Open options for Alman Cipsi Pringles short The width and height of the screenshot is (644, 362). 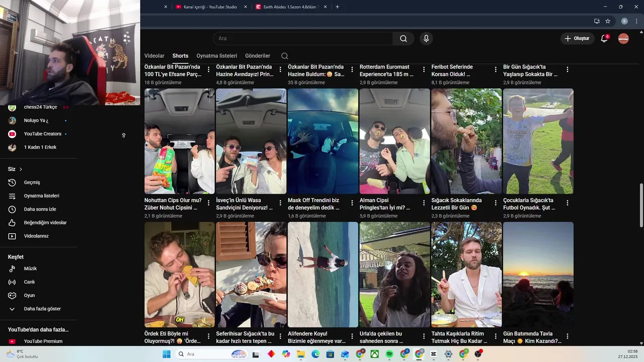[424, 203]
